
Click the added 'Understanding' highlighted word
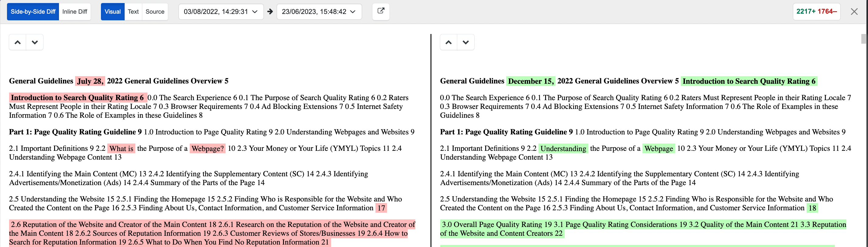(563, 149)
